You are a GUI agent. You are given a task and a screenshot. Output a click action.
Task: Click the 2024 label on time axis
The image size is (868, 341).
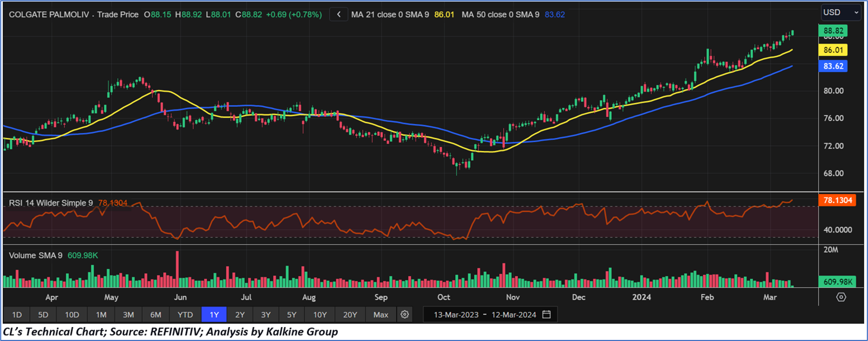(x=642, y=297)
